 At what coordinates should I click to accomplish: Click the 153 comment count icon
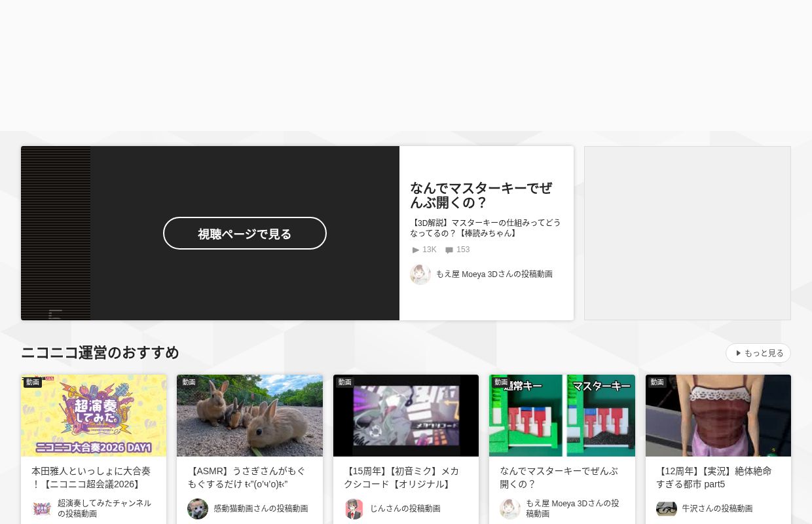click(449, 250)
